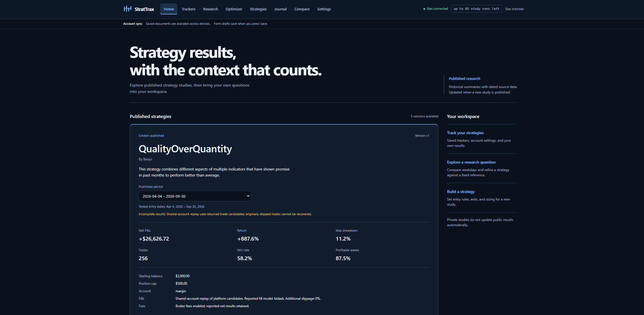Open the Home tab

tap(169, 9)
